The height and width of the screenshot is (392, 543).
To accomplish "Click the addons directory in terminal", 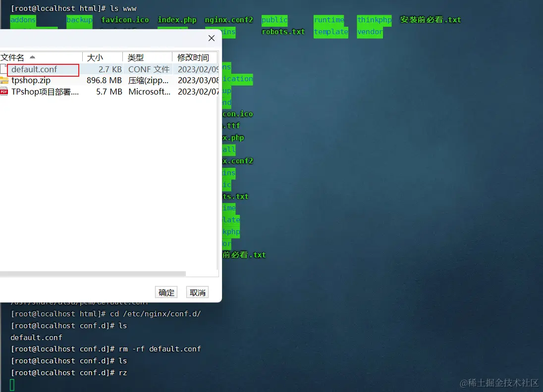I will click(23, 20).
